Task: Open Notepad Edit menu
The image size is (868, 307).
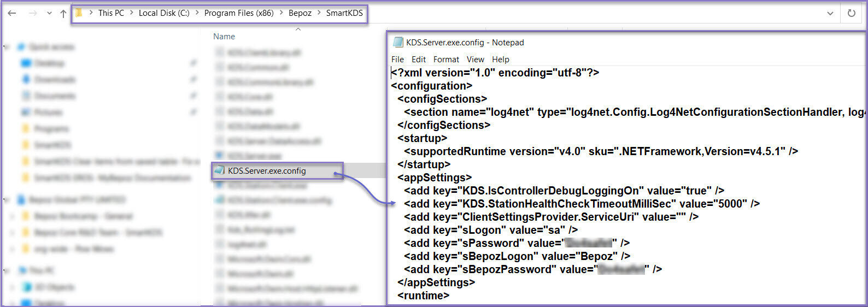Action: 419,60
